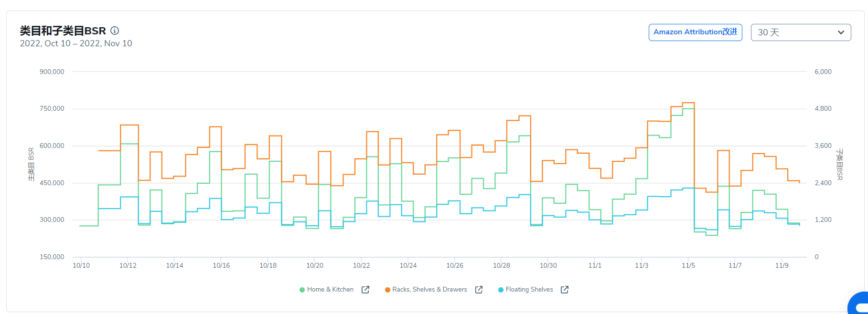Open the 30 天 time range dropdown
The width and height of the screenshot is (868, 314).
coord(801,32)
